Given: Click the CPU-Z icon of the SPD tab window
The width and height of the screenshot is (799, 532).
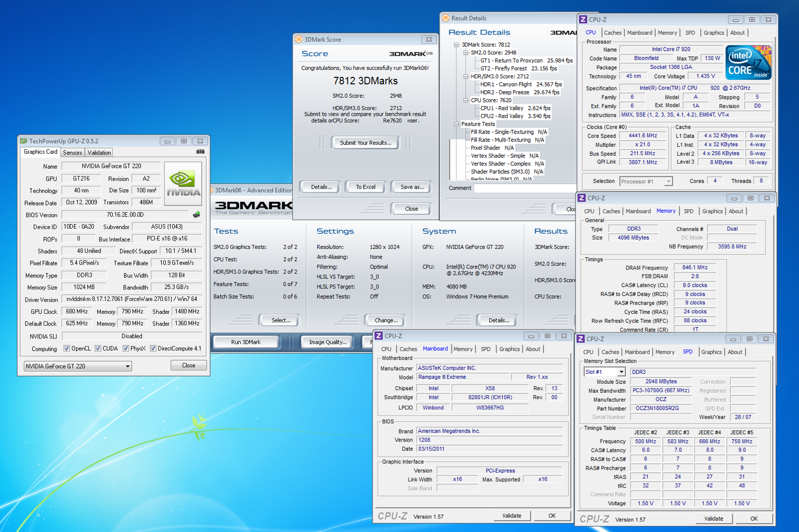Looking at the screenshot, I should pyautogui.click(x=581, y=339).
